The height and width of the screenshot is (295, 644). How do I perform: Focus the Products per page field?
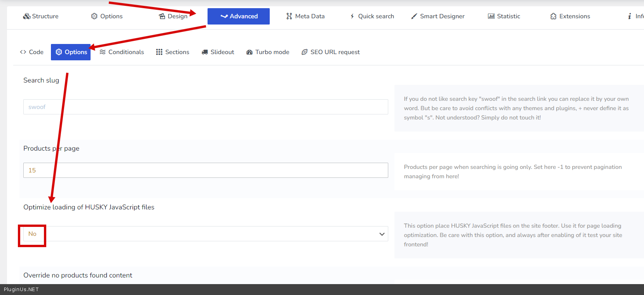[206, 170]
